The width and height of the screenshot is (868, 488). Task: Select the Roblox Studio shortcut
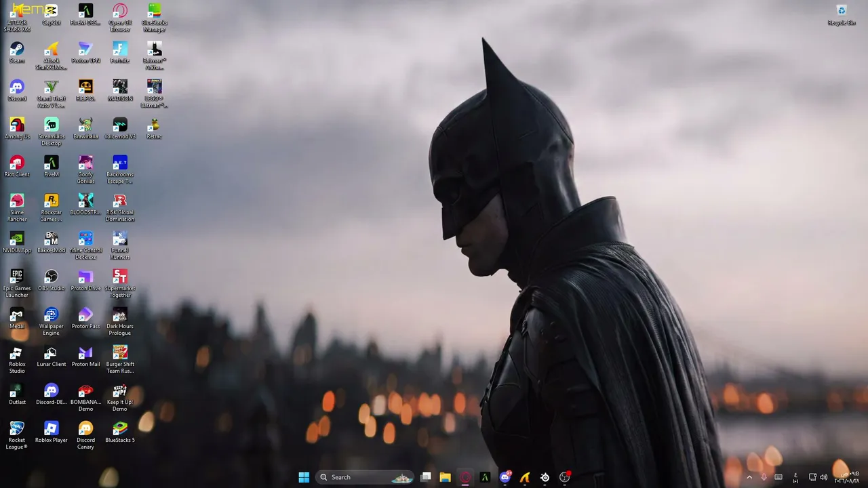(x=17, y=360)
